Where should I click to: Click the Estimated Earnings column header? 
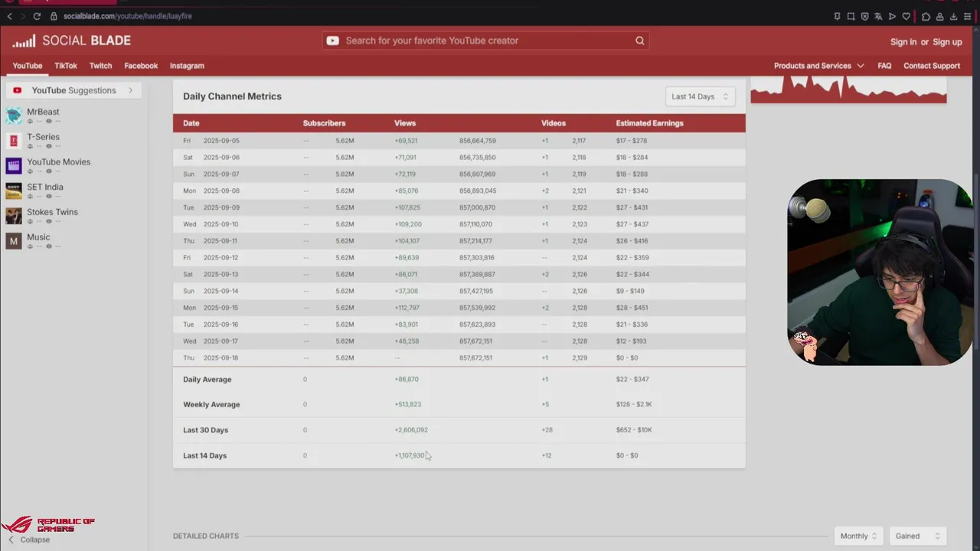(x=649, y=123)
